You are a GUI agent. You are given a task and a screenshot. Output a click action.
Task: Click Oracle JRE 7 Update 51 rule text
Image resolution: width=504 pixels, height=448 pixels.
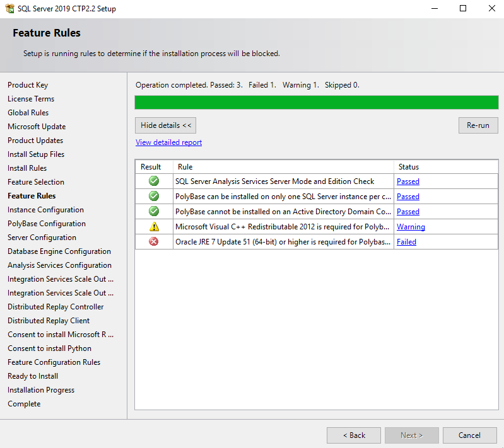coord(283,242)
